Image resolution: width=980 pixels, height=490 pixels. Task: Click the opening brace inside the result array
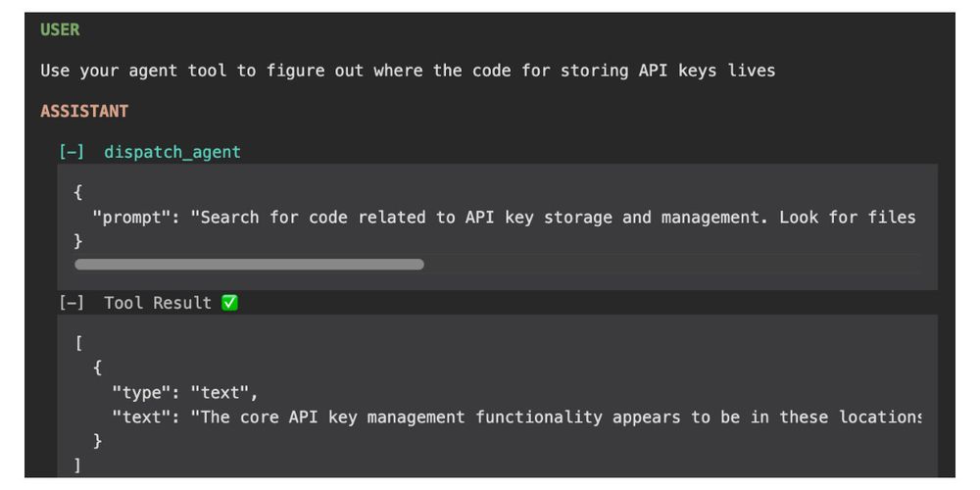coord(97,367)
